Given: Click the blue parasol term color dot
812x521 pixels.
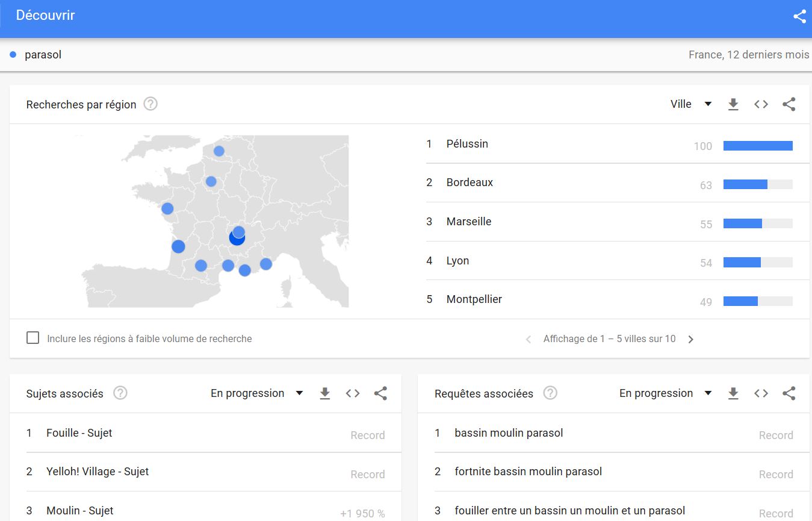Looking at the screenshot, I should pyautogui.click(x=13, y=55).
